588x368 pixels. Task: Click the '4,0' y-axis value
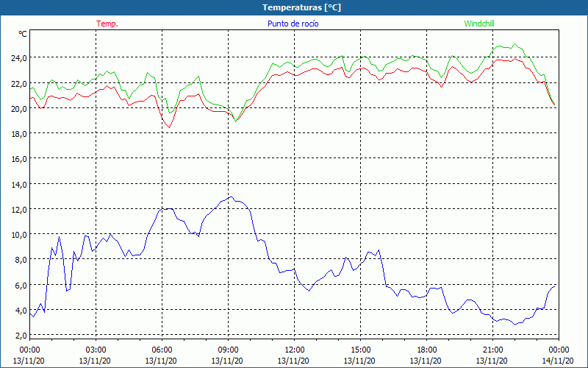tap(21, 310)
